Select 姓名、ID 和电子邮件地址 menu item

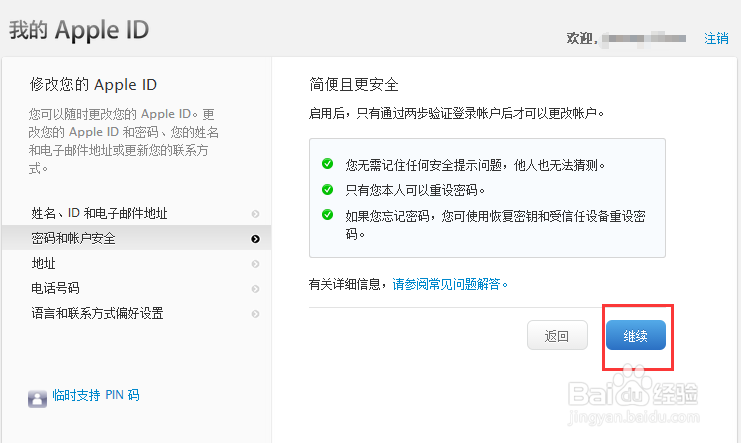coord(137,213)
